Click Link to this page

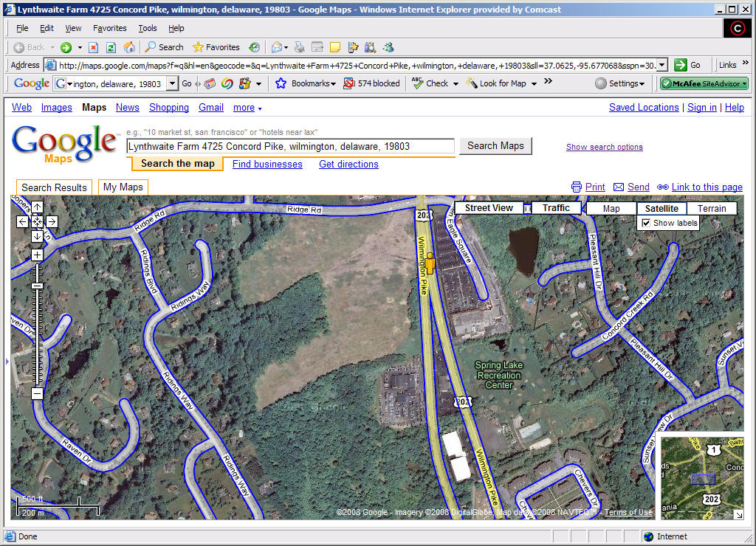(x=707, y=187)
